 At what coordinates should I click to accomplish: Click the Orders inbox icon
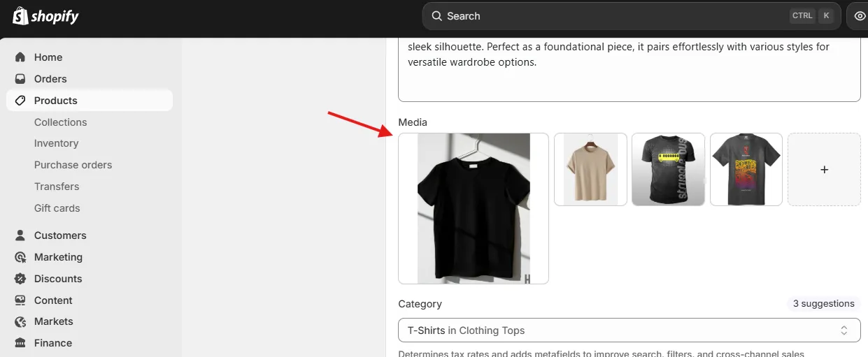[20, 79]
